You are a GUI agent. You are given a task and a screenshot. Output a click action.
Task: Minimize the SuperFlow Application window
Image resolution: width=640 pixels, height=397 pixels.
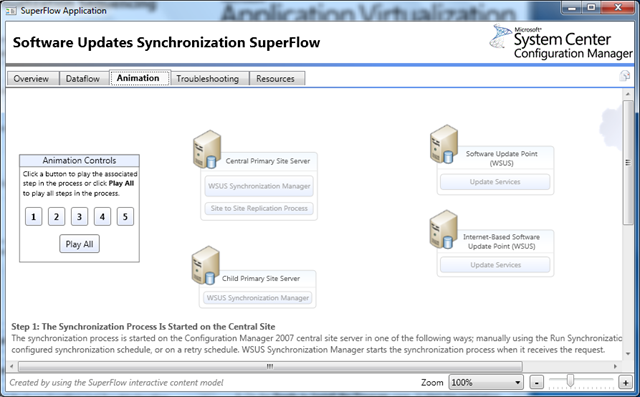pyautogui.click(x=572, y=7)
